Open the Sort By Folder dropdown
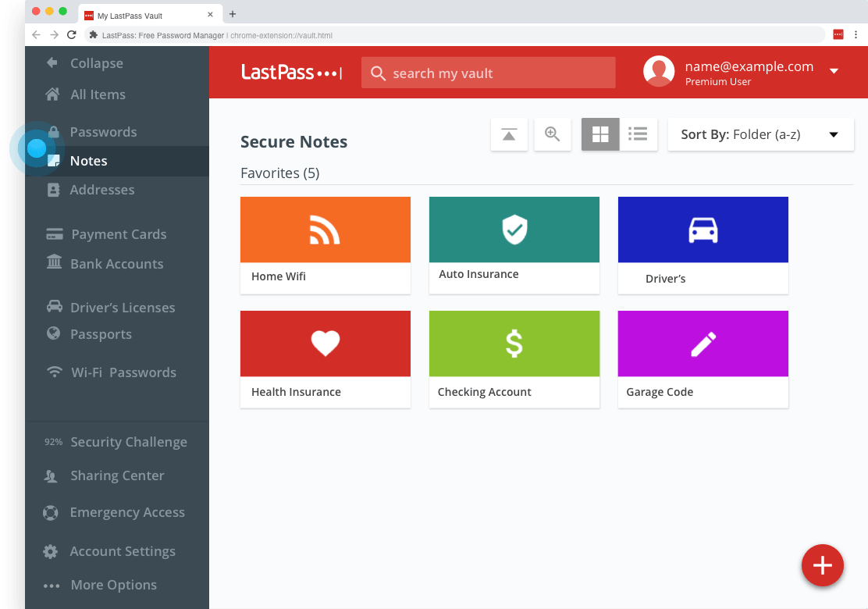Image resolution: width=868 pixels, height=609 pixels. click(760, 134)
